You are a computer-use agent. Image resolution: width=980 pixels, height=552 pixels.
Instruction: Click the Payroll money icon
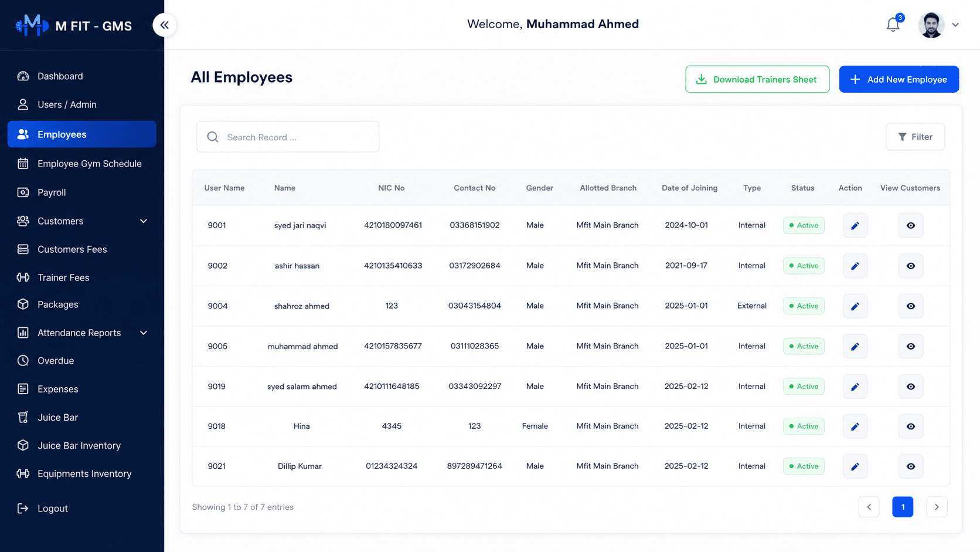[x=23, y=192]
